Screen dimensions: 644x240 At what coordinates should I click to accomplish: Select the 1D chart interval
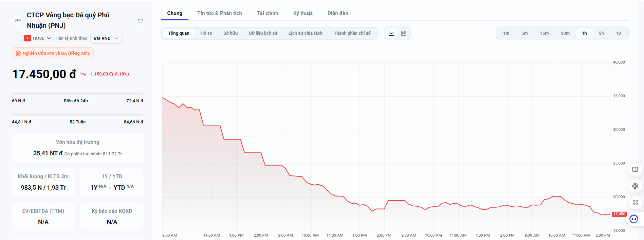click(x=619, y=33)
